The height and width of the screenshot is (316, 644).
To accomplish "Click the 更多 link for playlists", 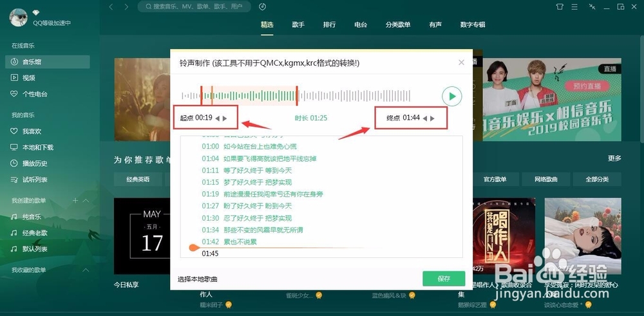I will click(x=614, y=158).
